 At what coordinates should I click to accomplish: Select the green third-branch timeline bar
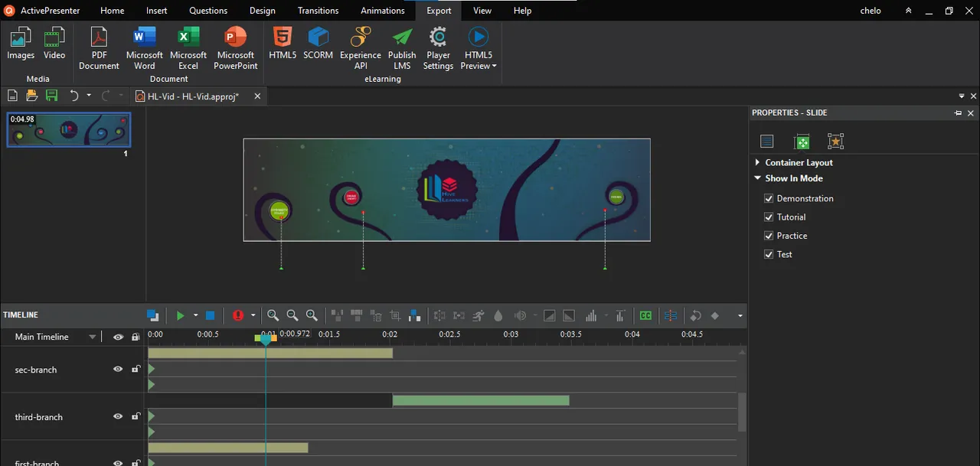coord(481,400)
